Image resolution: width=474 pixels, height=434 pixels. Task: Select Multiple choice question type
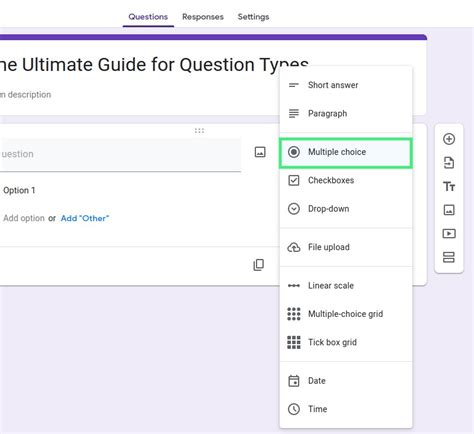(346, 152)
